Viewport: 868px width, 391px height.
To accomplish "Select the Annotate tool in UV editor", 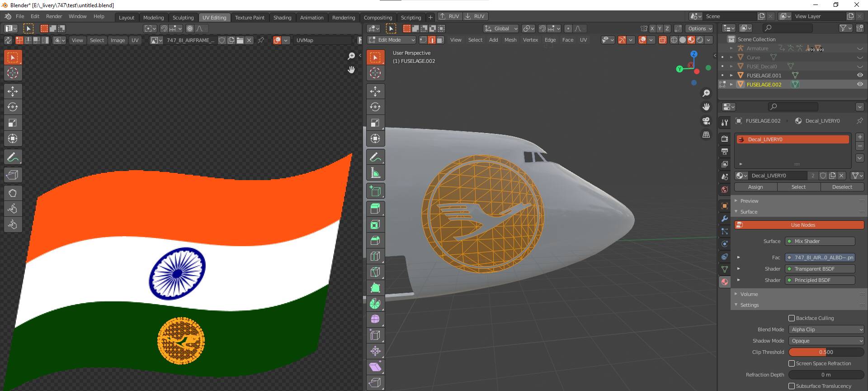I will point(13,157).
